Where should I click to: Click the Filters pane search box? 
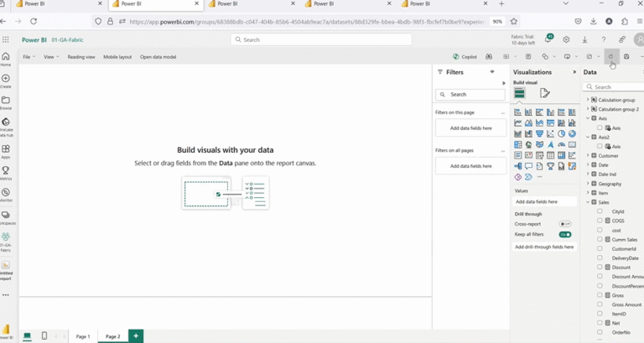pyautogui.click(x=470, y=95)
